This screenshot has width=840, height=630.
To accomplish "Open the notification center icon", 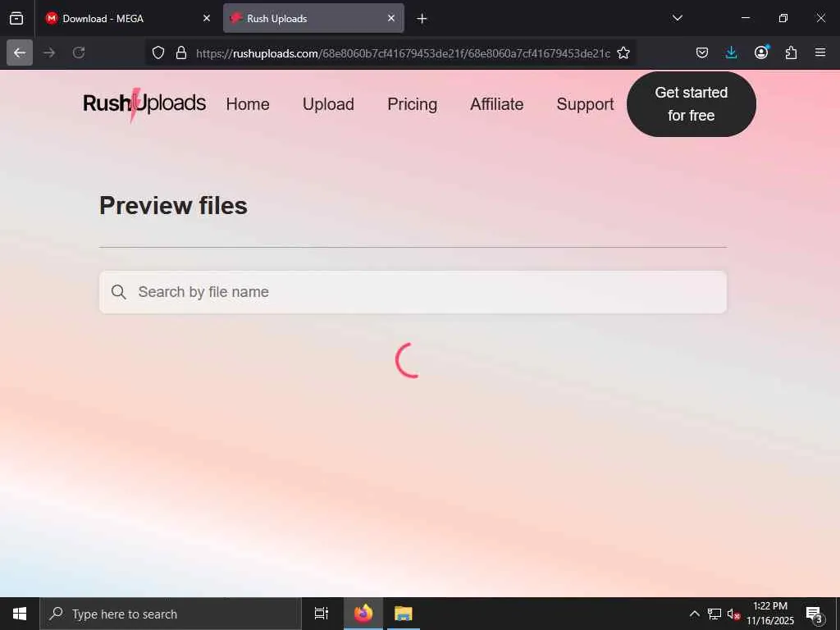I will tap(815, 614).
